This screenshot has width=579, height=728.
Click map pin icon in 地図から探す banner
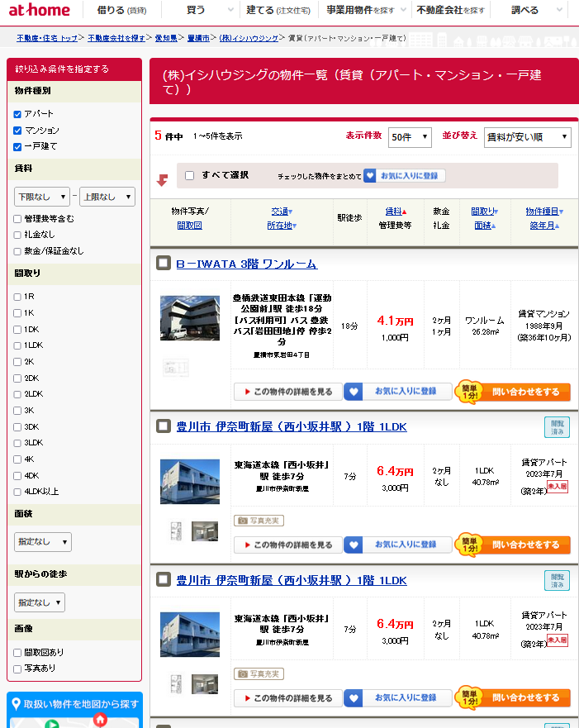(x=17, y=704)
